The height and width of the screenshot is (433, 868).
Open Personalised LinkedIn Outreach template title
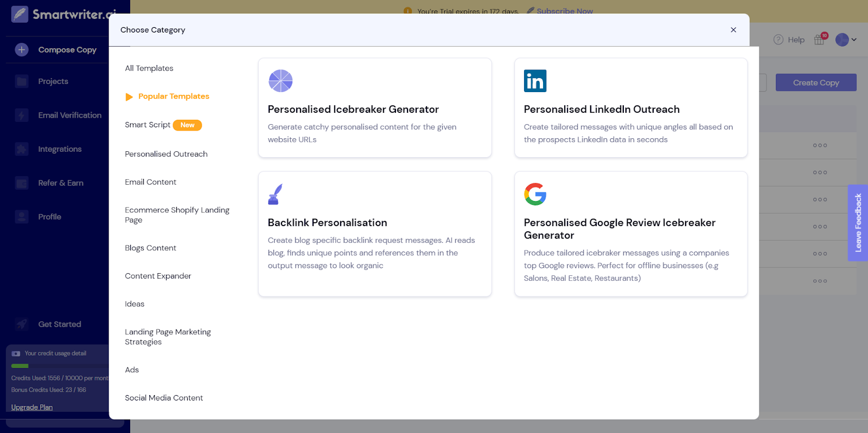[x=602, y=109]
